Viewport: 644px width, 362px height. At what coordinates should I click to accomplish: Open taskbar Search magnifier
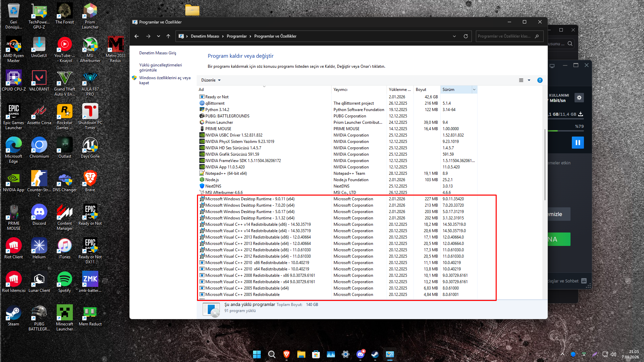point(271,354)
